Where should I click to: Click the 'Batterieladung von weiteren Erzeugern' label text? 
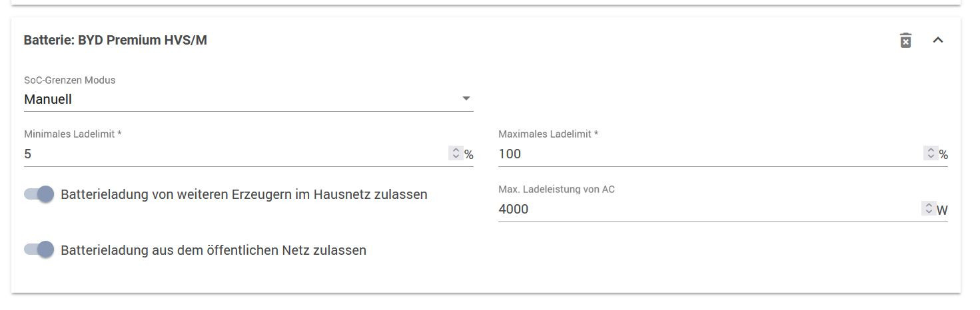tap(244, 195)
